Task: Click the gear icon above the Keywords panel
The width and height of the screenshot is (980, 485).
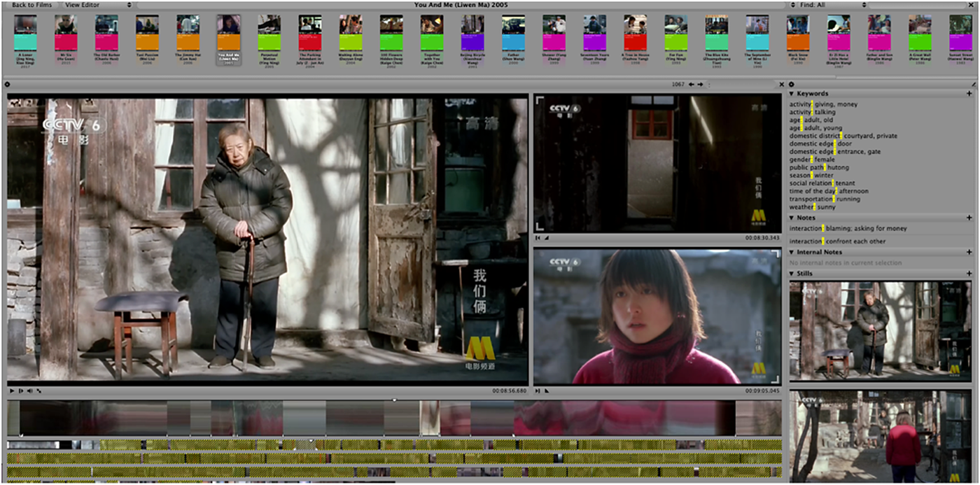Action: point(792,84)
